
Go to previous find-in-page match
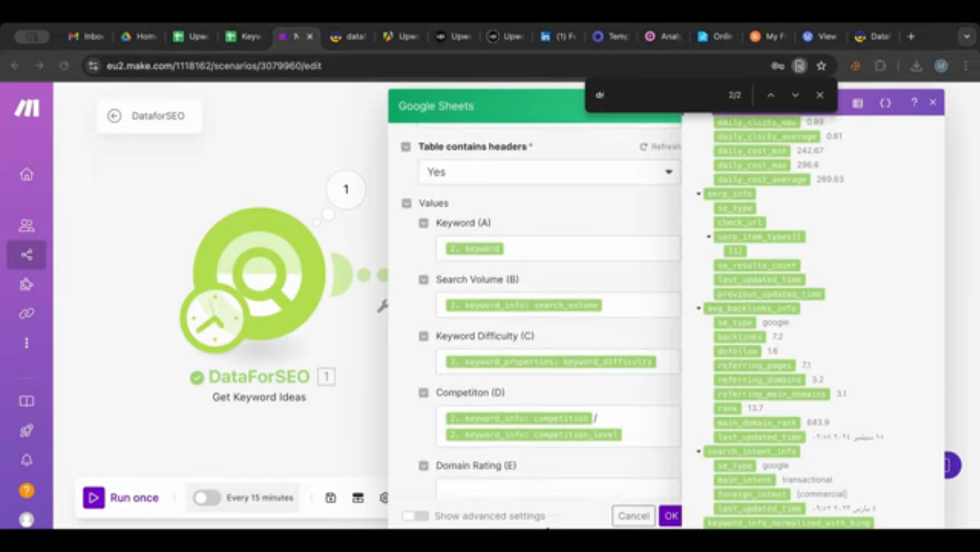[771, 95]
